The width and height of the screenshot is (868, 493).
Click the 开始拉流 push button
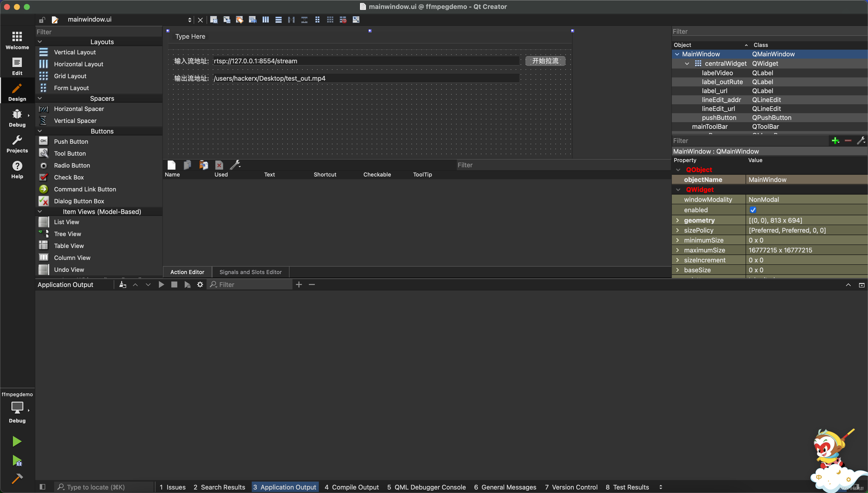545,61
